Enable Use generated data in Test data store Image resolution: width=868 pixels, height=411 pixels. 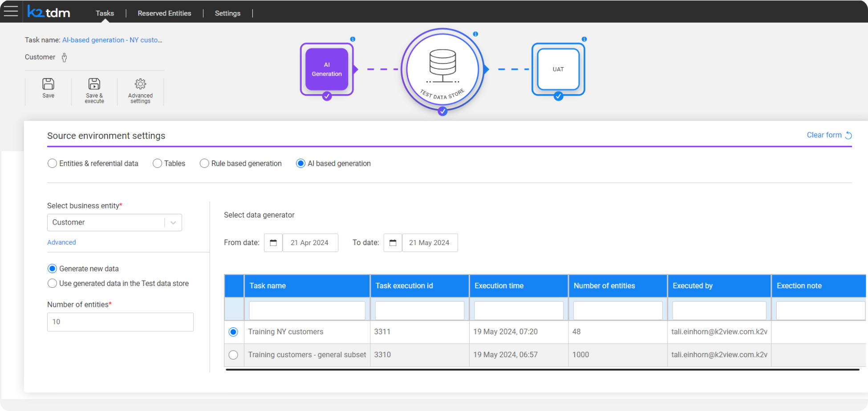point(52,283)
